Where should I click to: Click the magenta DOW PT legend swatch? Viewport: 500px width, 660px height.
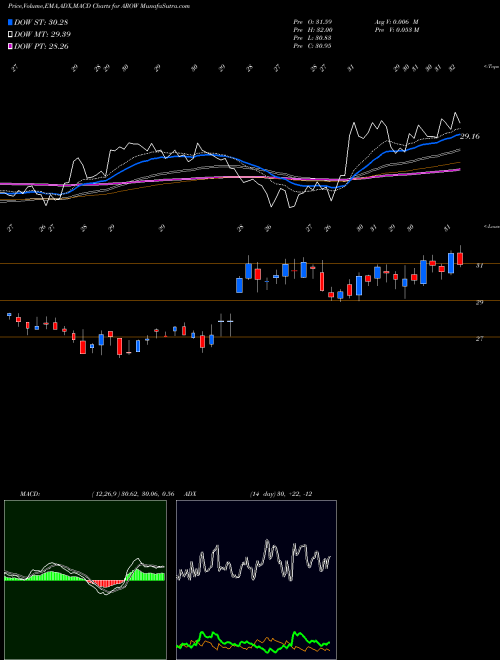point(11,46)
